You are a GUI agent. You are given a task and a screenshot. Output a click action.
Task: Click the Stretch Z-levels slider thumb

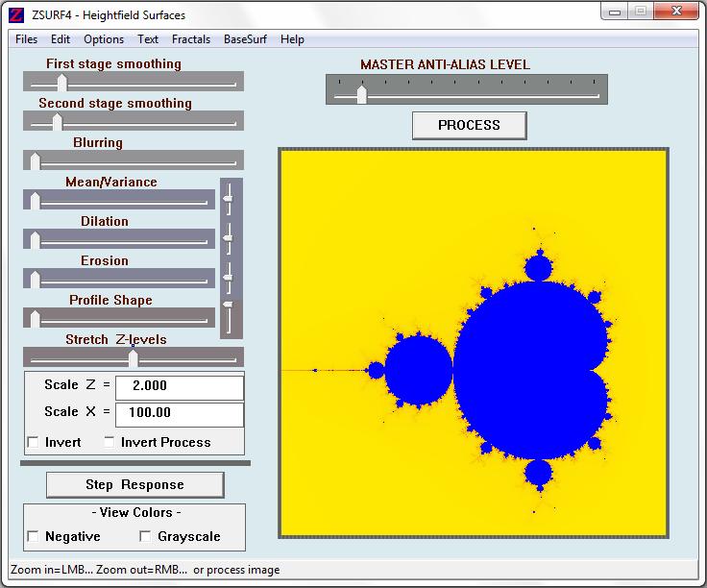[133, 358]
